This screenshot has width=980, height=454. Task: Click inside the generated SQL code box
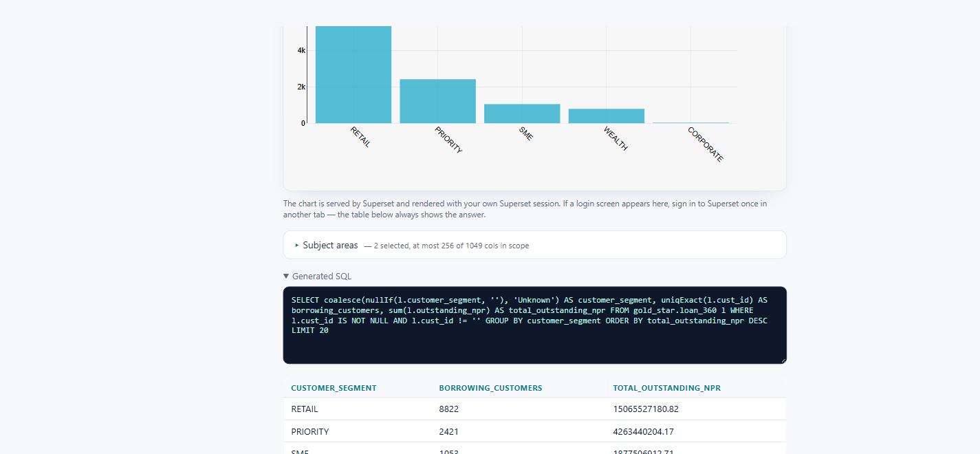coord(534,325)
